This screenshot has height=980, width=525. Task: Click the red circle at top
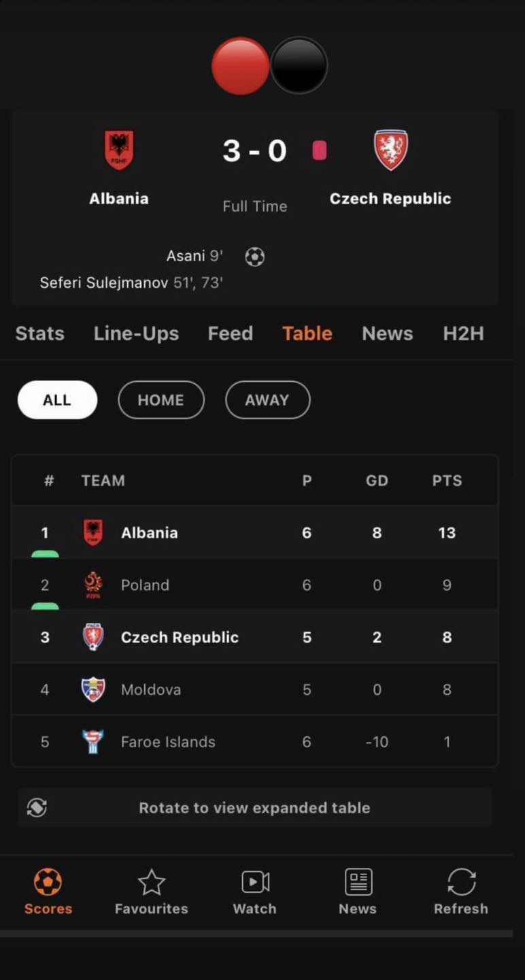click(240, 66)
